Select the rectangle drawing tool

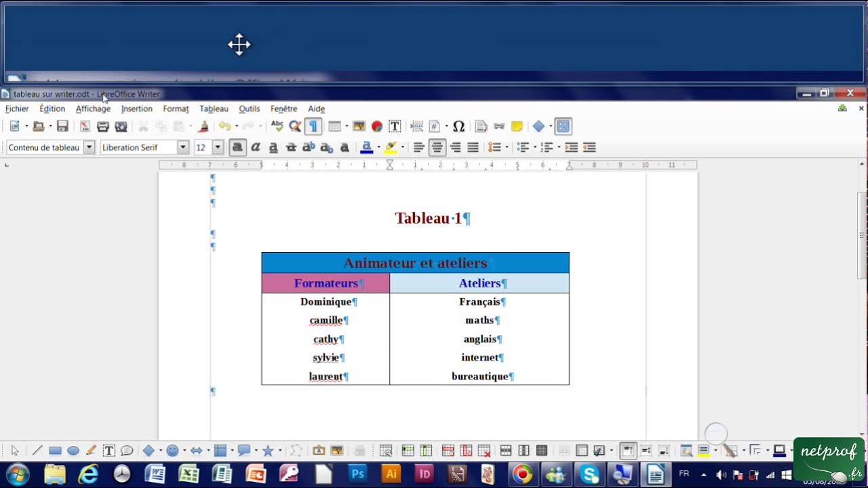pyautogui.click(x=56, y=451)
